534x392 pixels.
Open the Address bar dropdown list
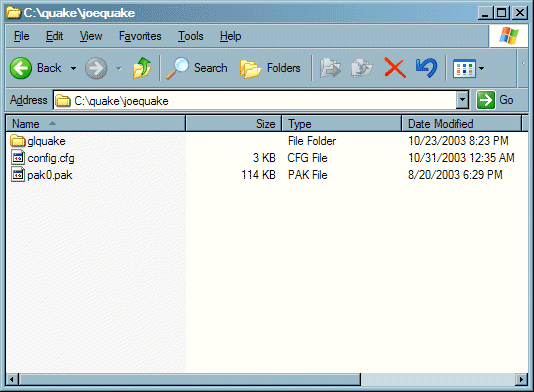462,100
